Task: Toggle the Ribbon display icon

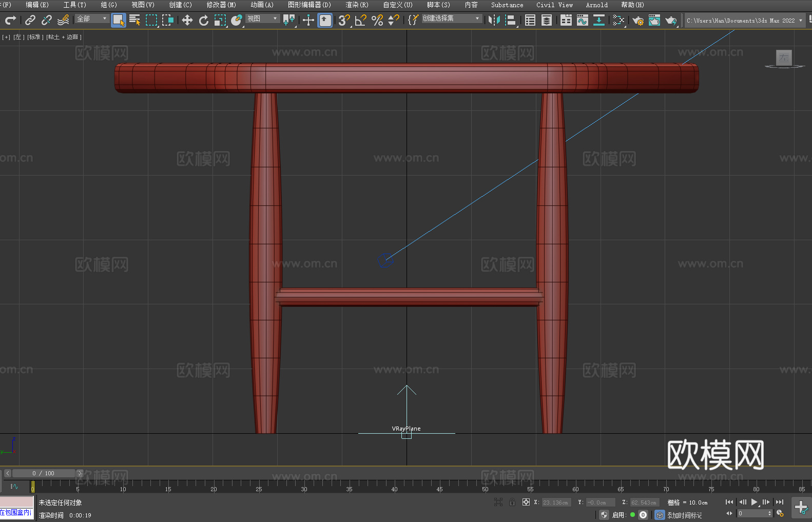Action: coord(566,20)
